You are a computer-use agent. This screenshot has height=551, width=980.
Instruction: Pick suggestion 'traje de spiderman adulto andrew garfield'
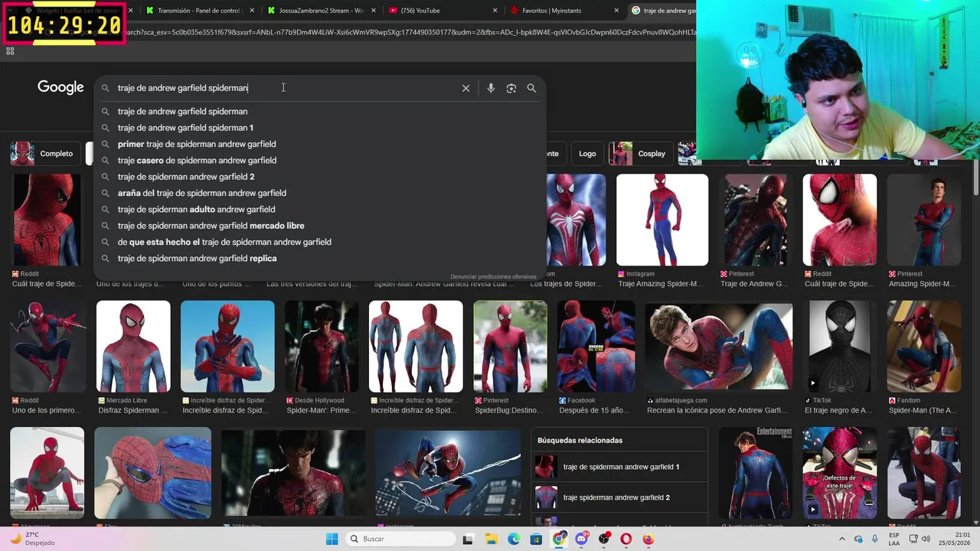tap(320, 209)
